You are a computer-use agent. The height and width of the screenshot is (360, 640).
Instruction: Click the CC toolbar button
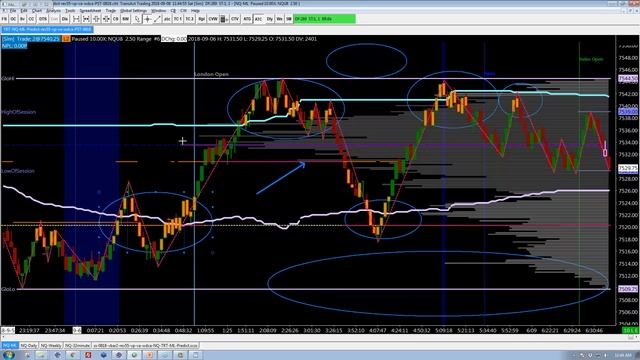click(31, 19)
